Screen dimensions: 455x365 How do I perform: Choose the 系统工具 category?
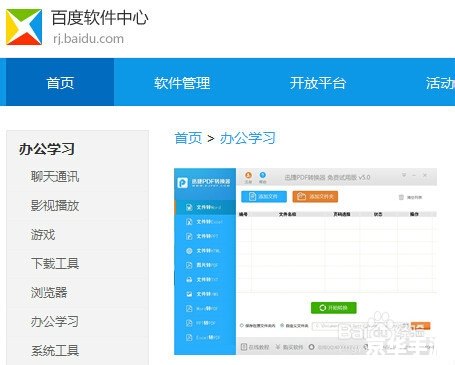click(55, 350)
